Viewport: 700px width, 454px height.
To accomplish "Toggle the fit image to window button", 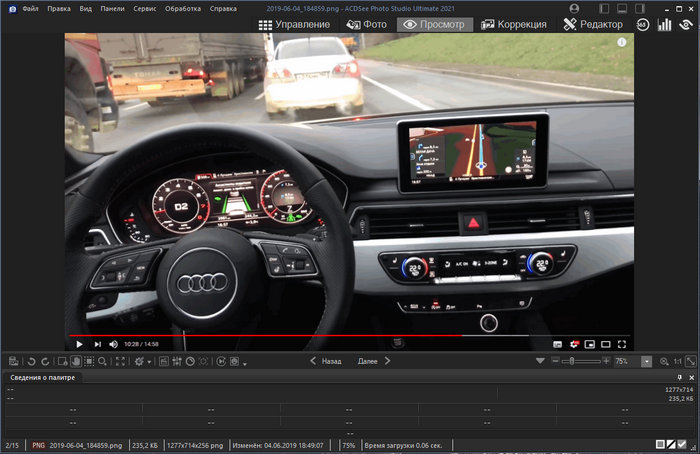I will coord(690,361).
